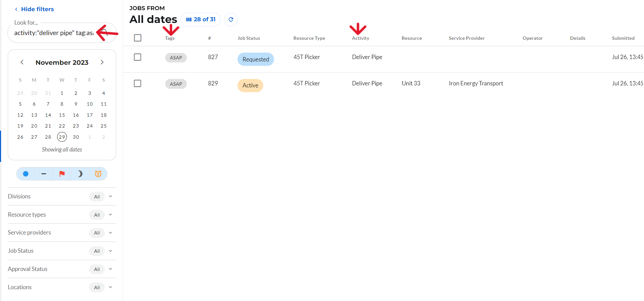Expand the Resource types filter

click(x=62, y=215)
